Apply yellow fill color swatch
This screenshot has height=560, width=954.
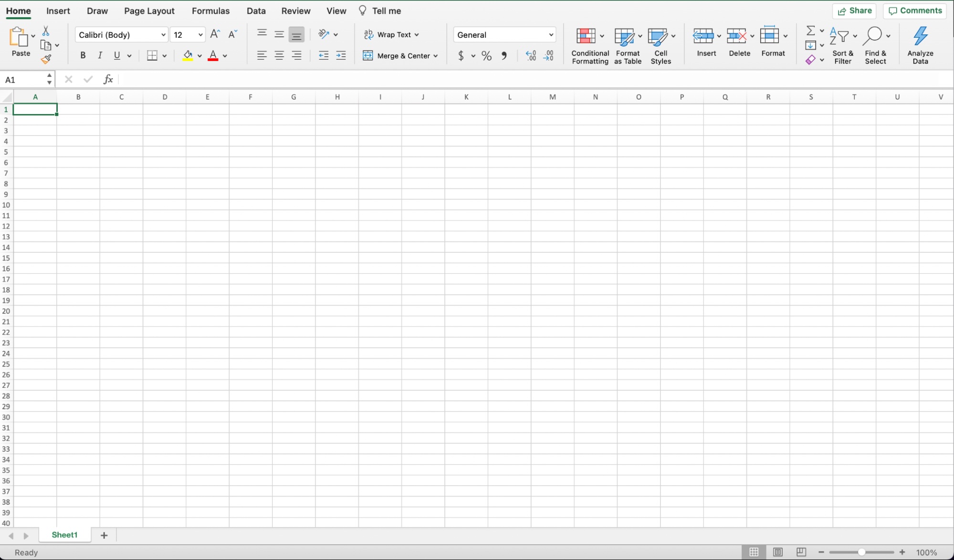(188, 56)
